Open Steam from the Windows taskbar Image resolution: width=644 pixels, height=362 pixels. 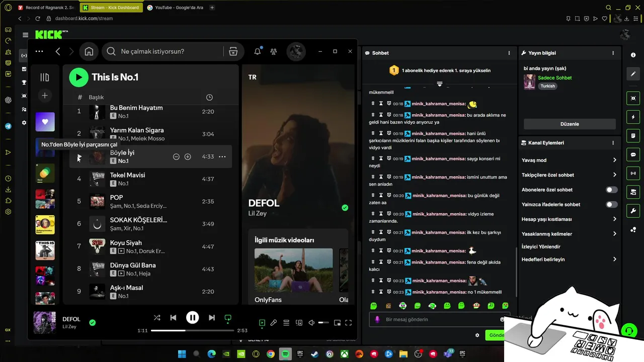pos(314,354)
